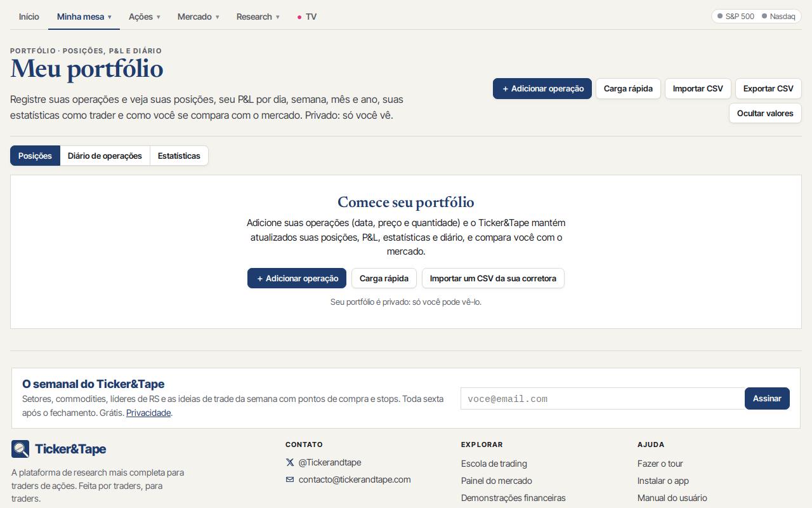Click Importar CSV in the header
The height and width of the screenshot is (508, 812).
pos(698,89)
